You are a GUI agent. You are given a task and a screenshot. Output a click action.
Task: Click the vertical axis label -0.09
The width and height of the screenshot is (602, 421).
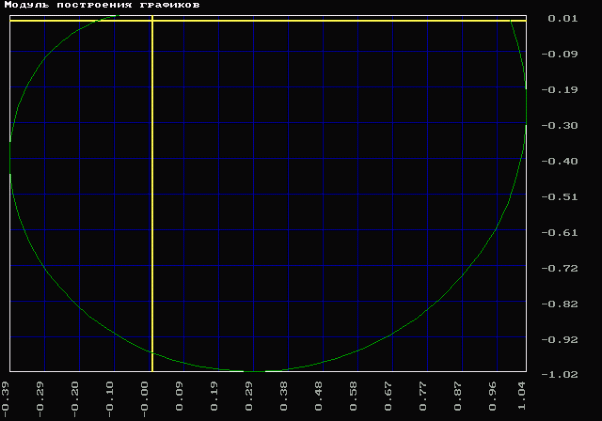[559, 54]
